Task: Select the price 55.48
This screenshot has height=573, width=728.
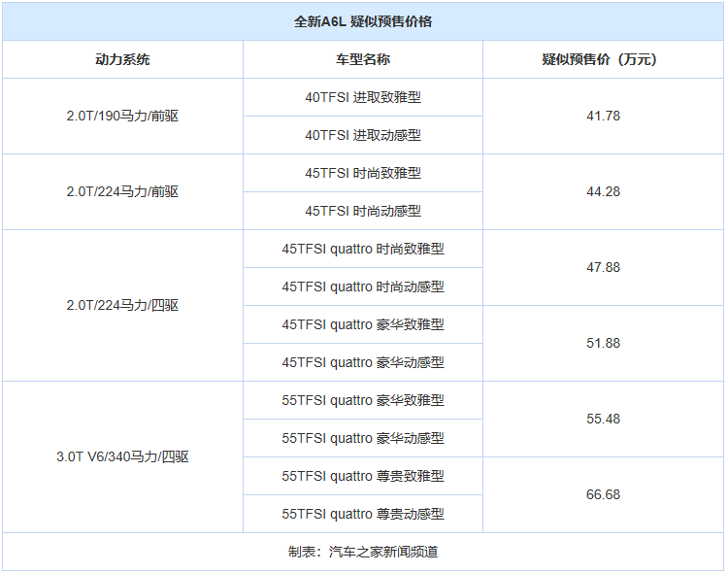Action: click(x=603, y=419)
